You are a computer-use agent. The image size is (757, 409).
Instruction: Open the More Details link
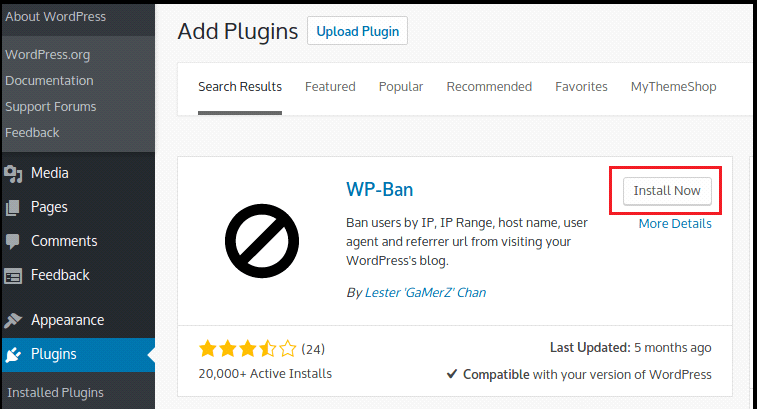click(675, 224)
